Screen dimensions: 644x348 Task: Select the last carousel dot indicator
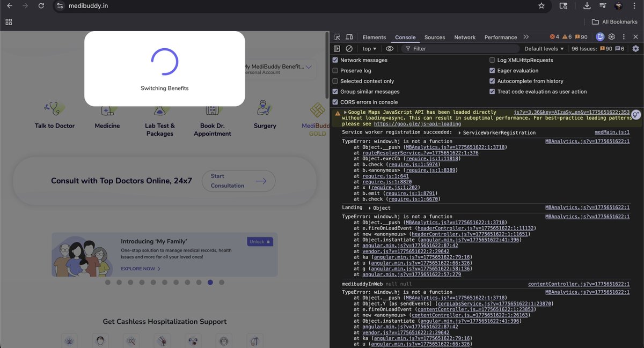pyautogui.click(x=222, y=282)
